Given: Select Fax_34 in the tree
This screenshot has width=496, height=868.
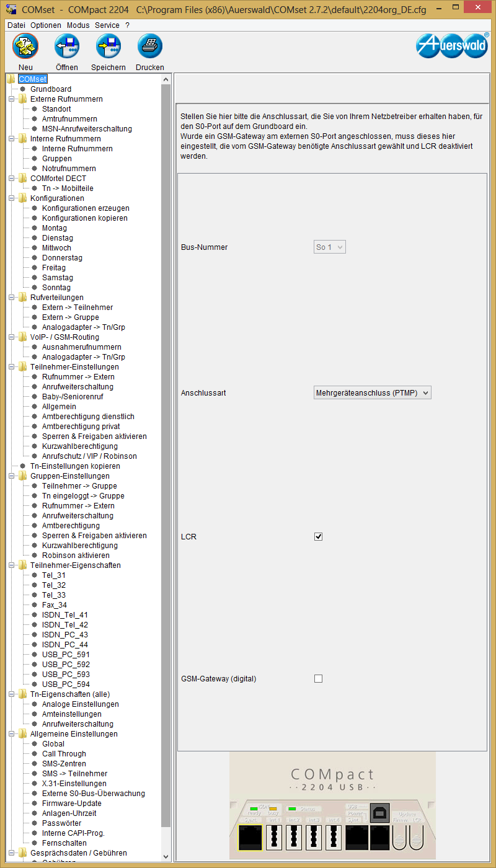Looking at the screenshot, I should [x=55, y=605].
